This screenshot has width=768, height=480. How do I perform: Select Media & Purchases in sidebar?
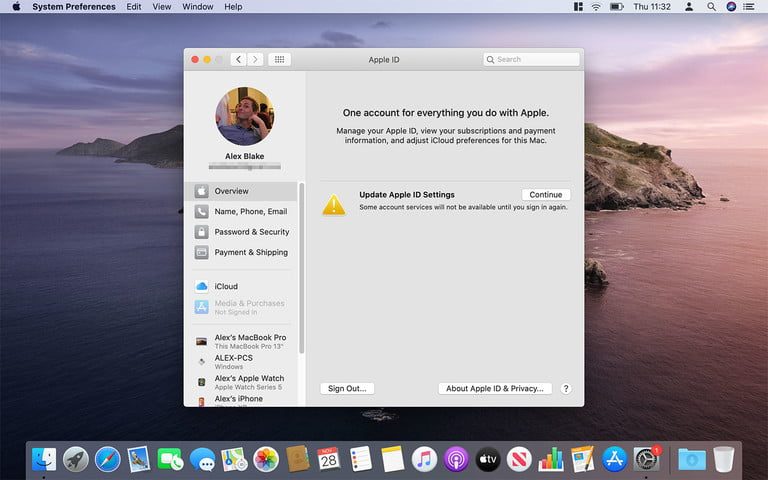[241, 307]
